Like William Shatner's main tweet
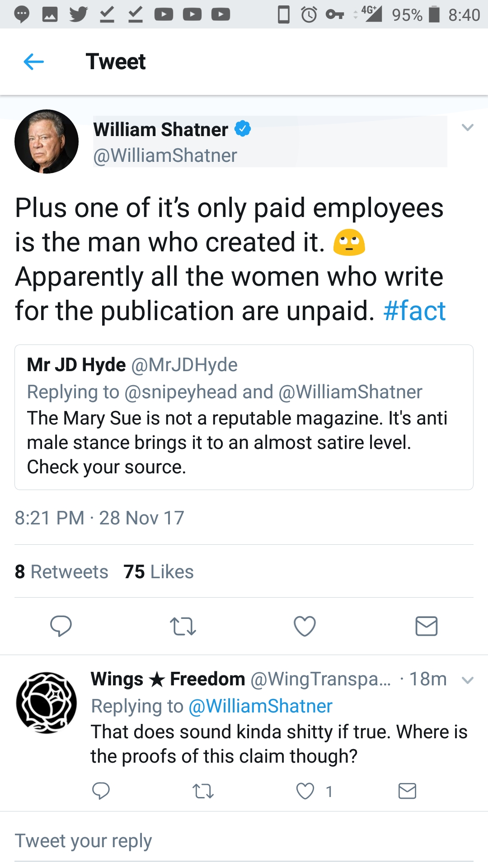The image size is (488, 868). (305, 626)
